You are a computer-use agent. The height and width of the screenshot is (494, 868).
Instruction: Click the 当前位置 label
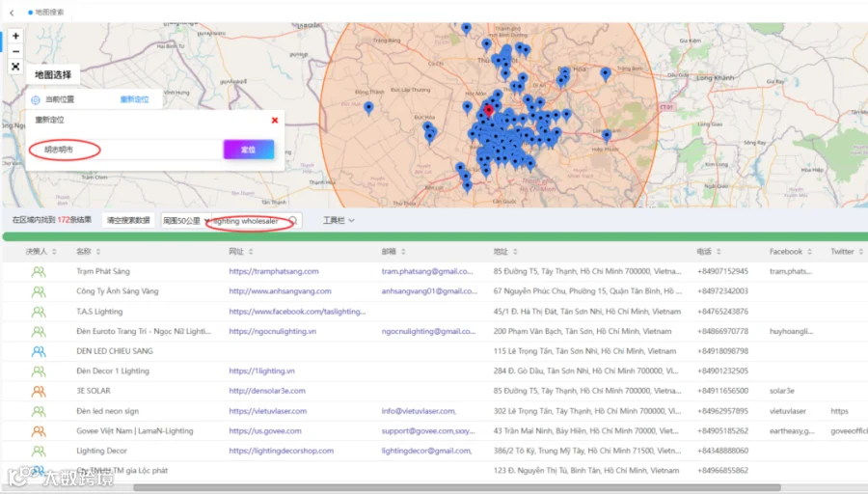[59, 99]
